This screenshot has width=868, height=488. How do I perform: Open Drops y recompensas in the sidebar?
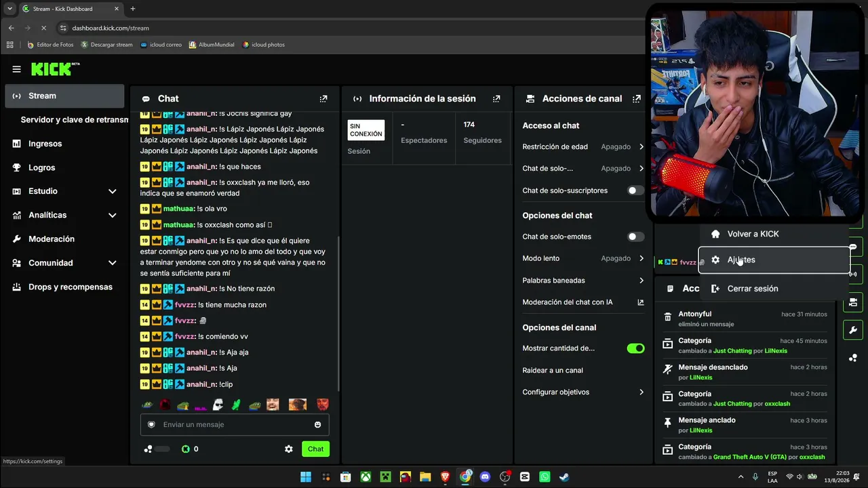[65, 287]
